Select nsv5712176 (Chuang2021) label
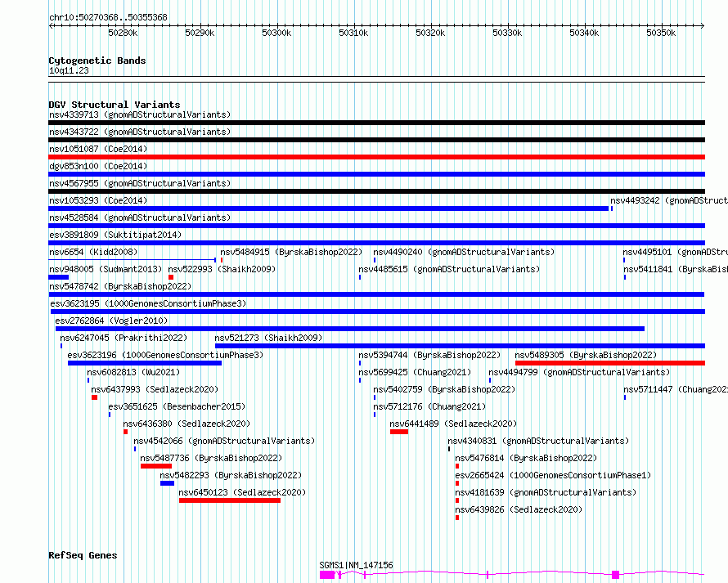The height and width of the screenshot is (583, 728). pyautogui.click(x=429, y=406)
